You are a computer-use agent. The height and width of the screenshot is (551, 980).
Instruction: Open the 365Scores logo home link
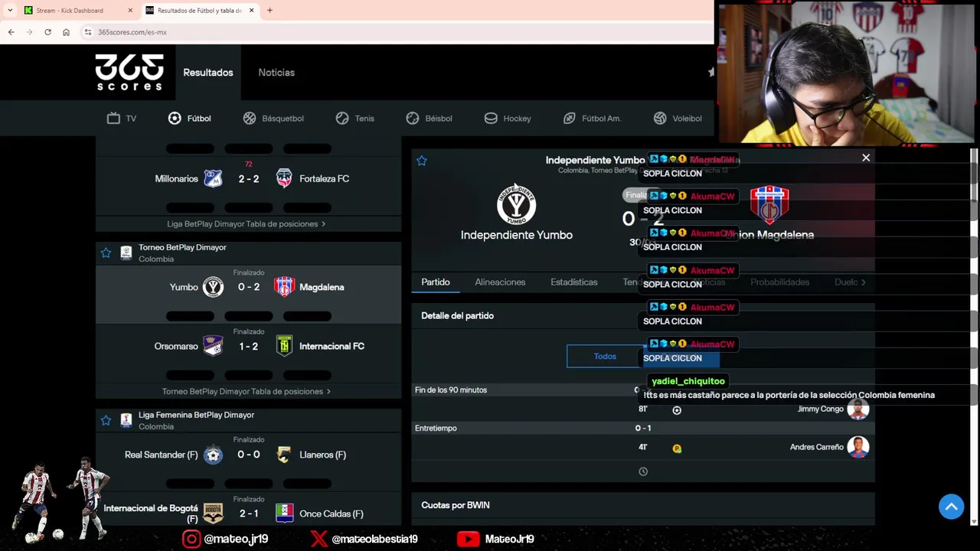(x=129, y=73)
